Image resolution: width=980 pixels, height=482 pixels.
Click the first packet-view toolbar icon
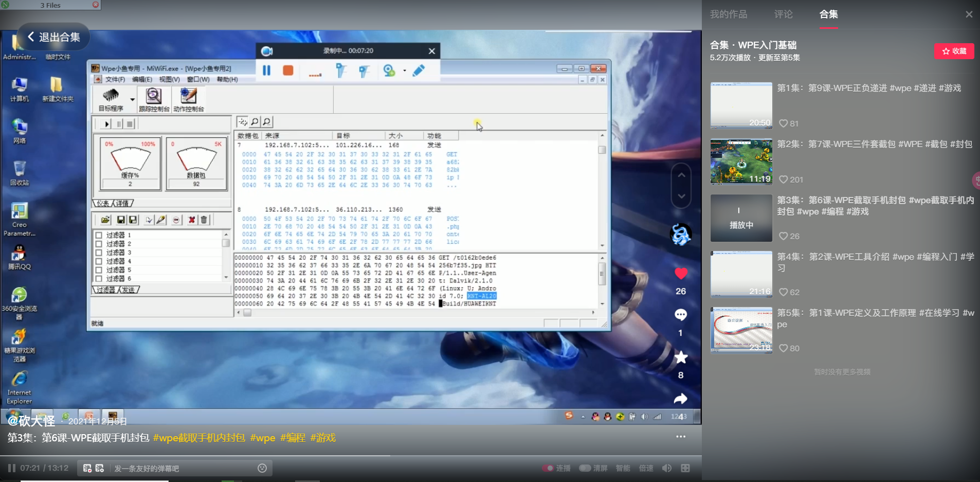point(242,122)
